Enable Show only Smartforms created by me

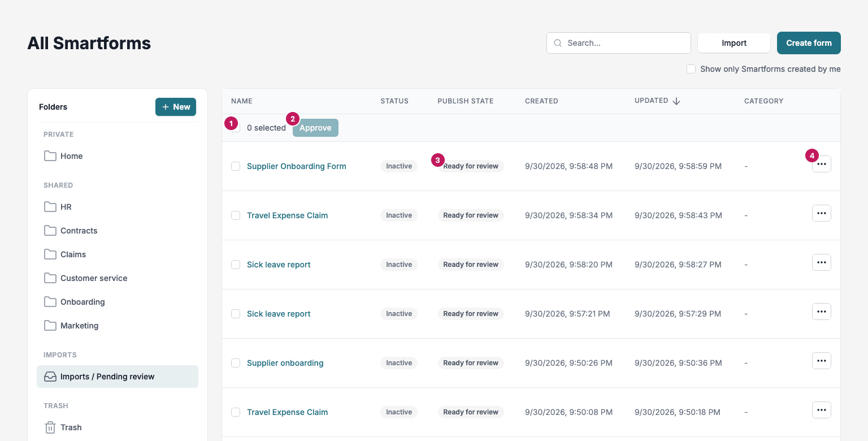point(691,69)
